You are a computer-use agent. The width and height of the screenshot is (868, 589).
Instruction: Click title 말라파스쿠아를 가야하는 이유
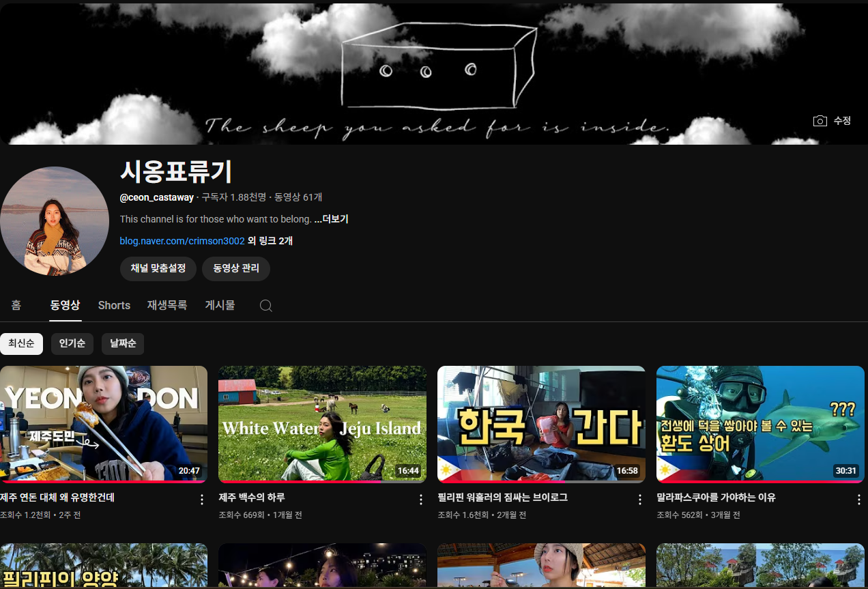716,498
